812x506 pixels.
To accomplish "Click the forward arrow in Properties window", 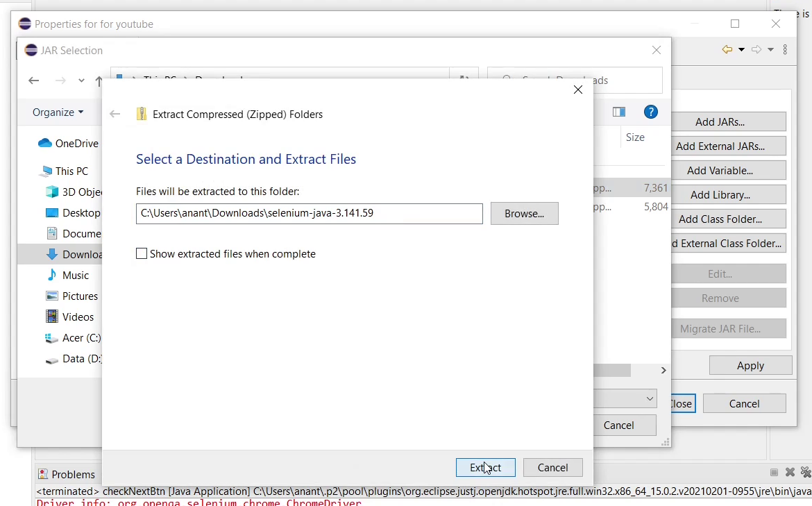I will click(x=756, y=49).
